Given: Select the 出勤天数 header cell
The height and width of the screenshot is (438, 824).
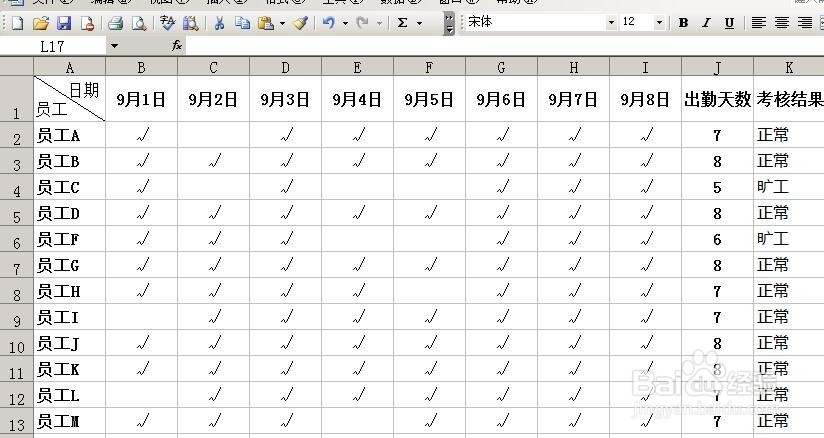Looking at the screenshot, I should click(x=717, y=99).
